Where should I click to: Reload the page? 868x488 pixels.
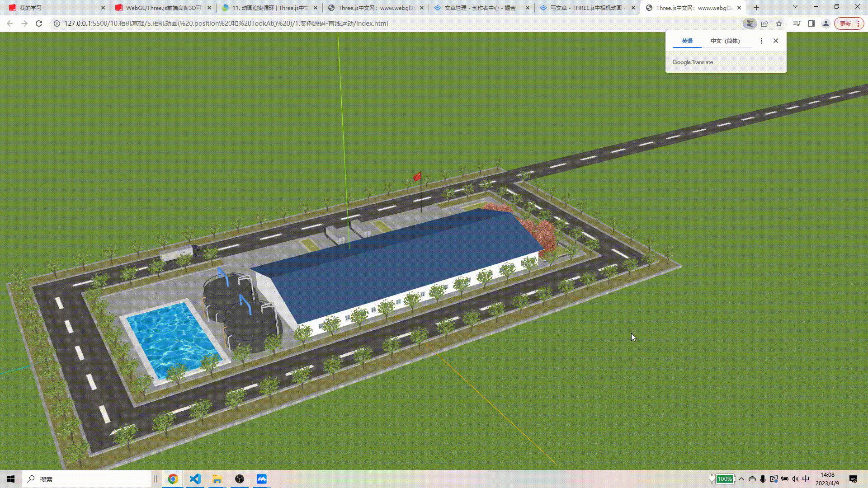click(x=39, y=23)
